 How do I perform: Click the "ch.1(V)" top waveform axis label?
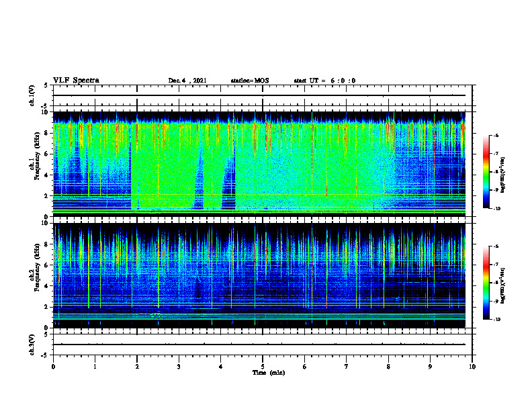[32, 95]
